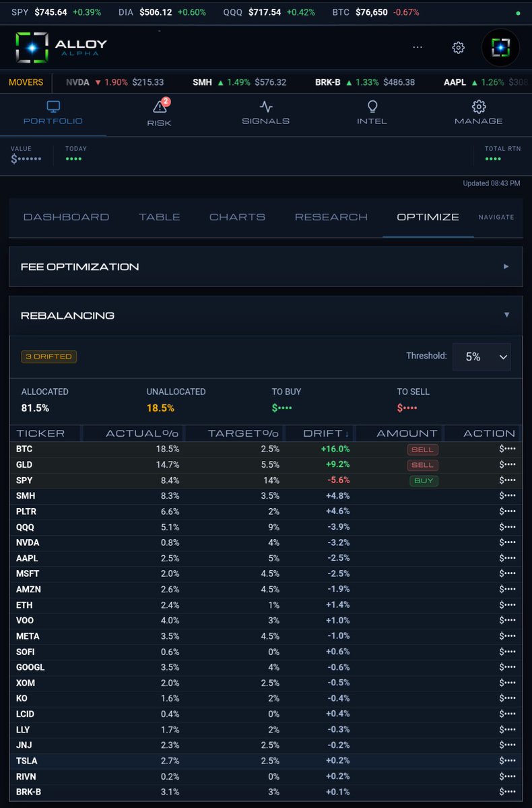Click the 3 Drifted badge

click(x=49, y=356)
